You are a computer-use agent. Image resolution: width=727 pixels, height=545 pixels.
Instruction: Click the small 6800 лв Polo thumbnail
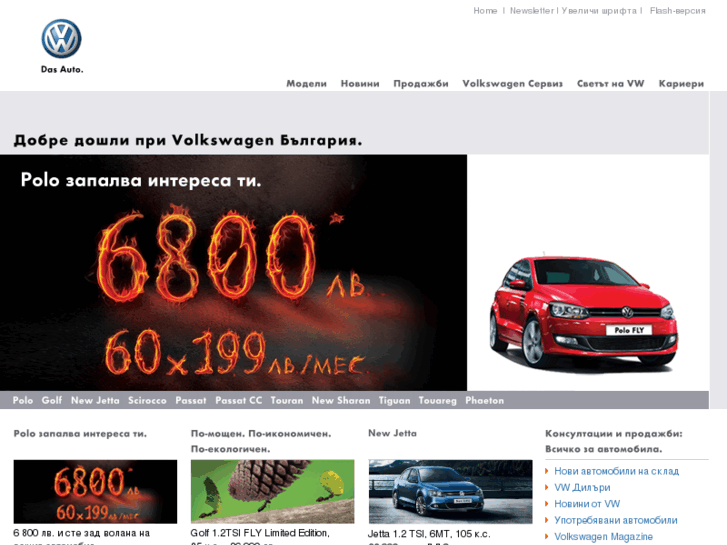[95, 492]
